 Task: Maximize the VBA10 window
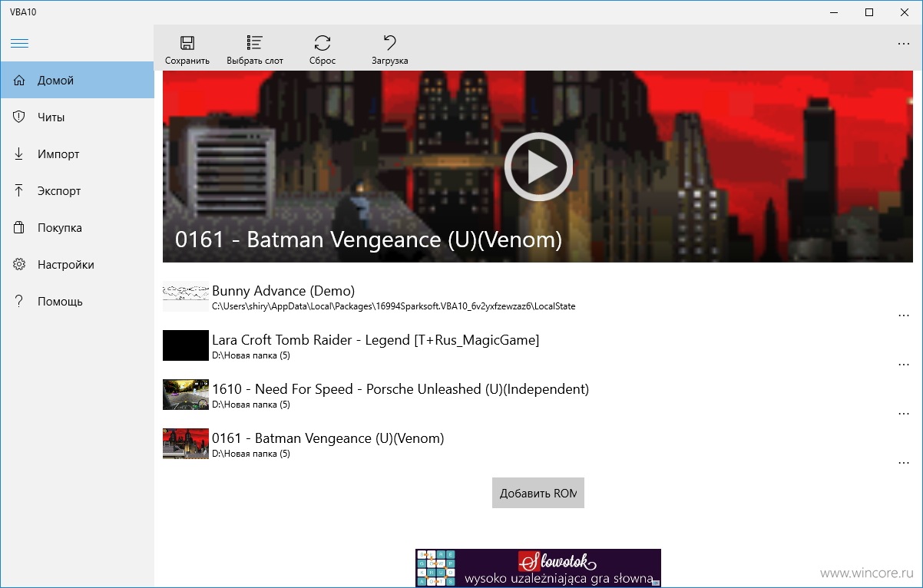tap(869, 12)
